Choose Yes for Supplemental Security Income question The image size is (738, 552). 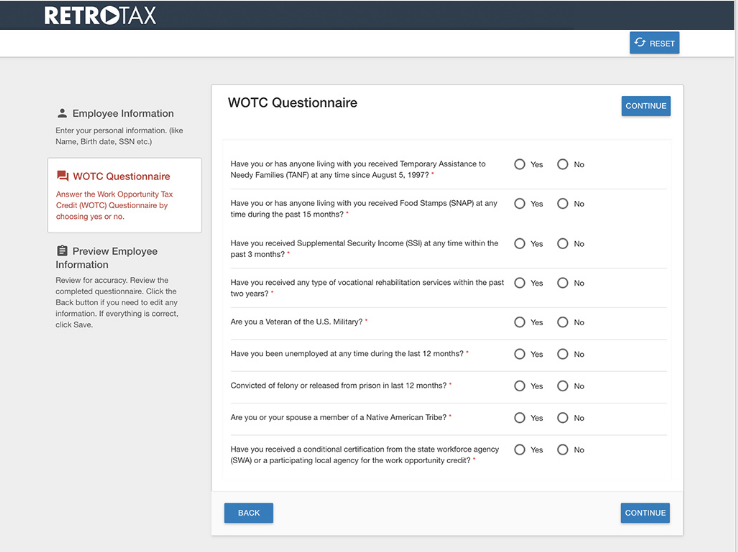(x=520, y=244)
